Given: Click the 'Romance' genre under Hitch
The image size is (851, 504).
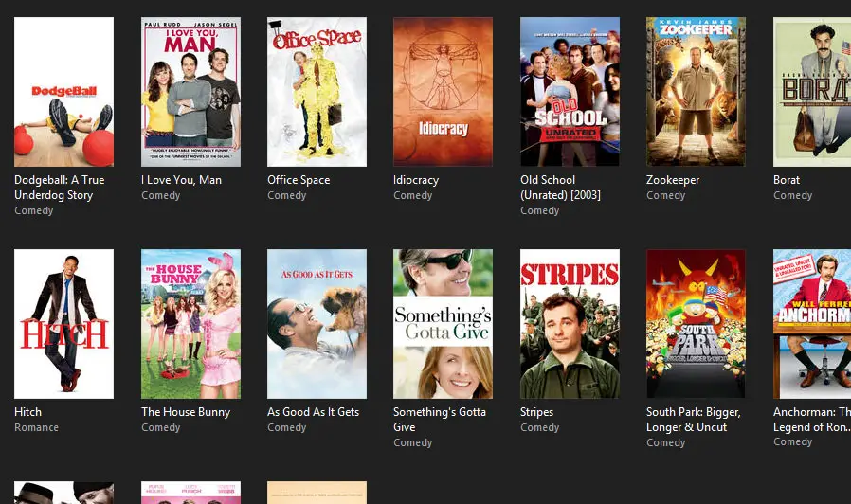Looking at the screenshot, I should pyautogui.click(x=36, y=427).
